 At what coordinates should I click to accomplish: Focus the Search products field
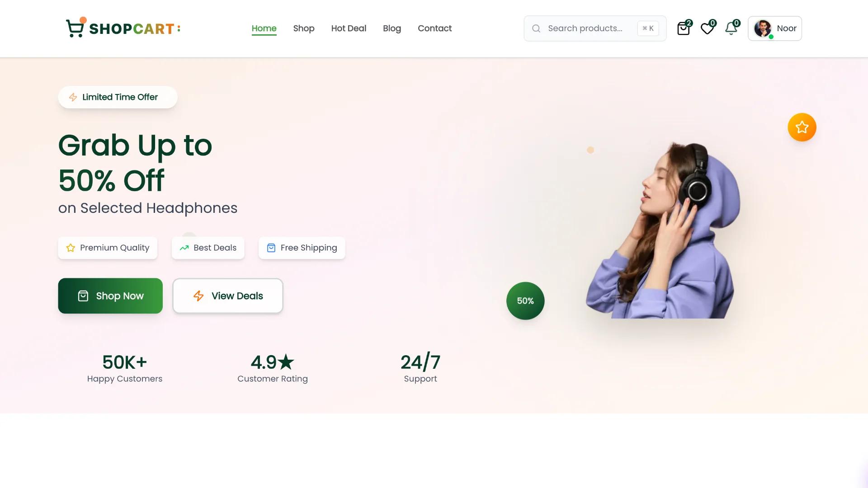point(595,28)
